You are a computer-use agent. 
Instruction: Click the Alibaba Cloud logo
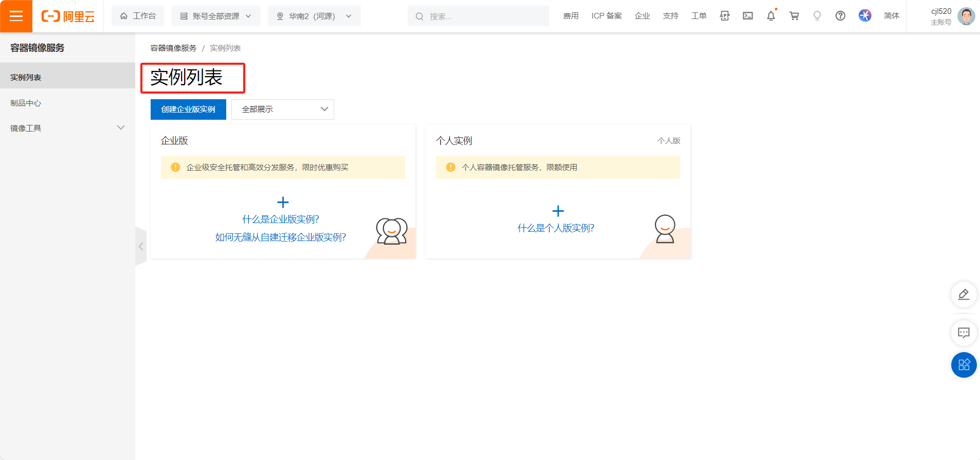pos(68,16)
